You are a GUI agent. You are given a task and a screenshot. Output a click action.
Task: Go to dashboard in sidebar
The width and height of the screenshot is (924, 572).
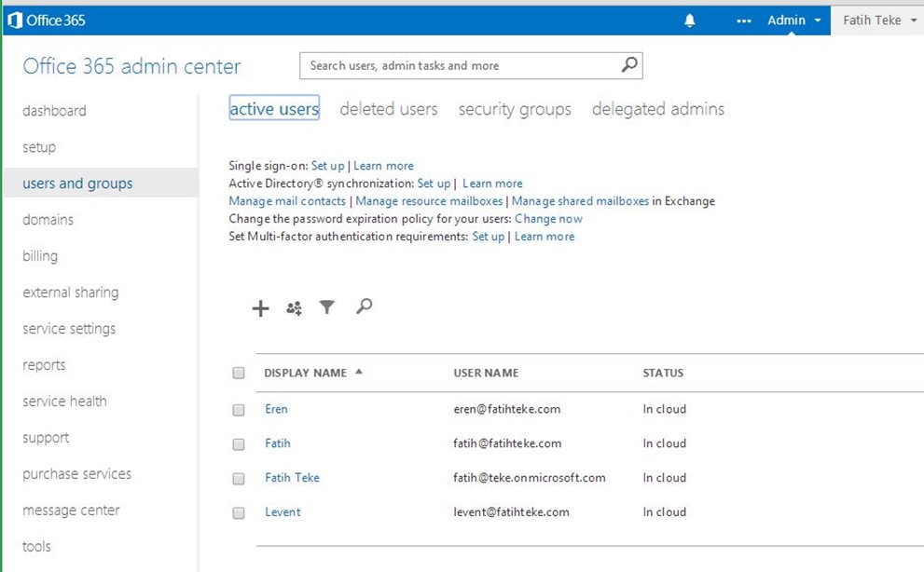tap(54, 111)
